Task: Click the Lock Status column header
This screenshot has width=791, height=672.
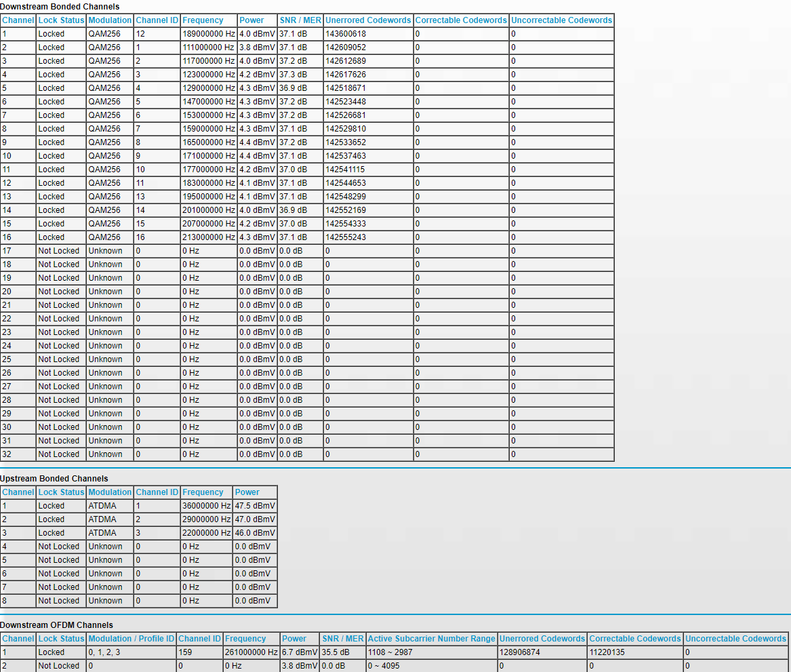Action: pos(60,20)
